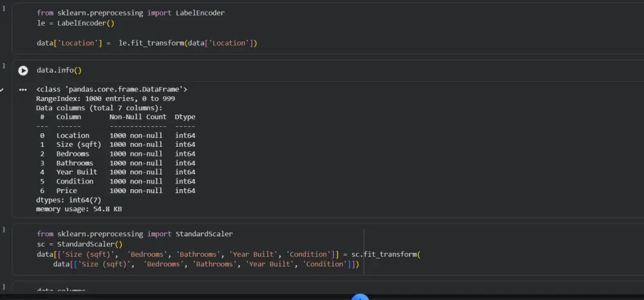The height and width of the screenshot is (300, 644).
Task: Click the Condition row in output
Action: pos(117,182)
